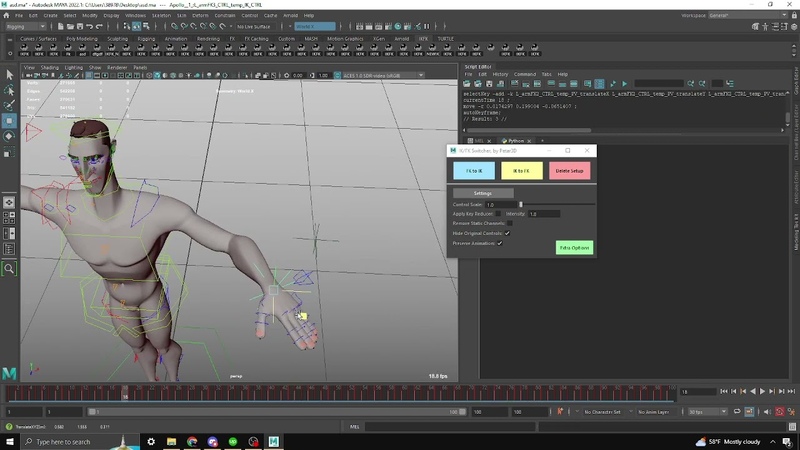Viewport: 800px width, 450px height.
Task: Click the Set Key icon near range slider
Action: [560, 411]
